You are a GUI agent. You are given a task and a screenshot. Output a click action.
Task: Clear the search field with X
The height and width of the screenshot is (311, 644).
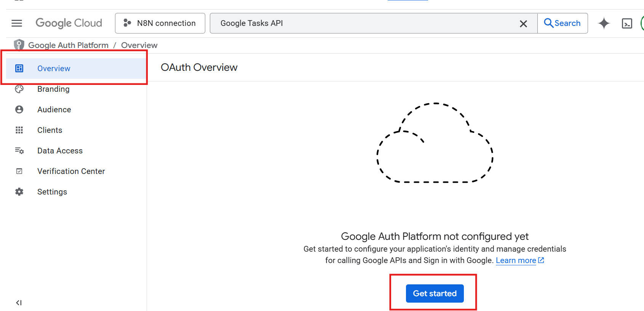click(523, 24)
